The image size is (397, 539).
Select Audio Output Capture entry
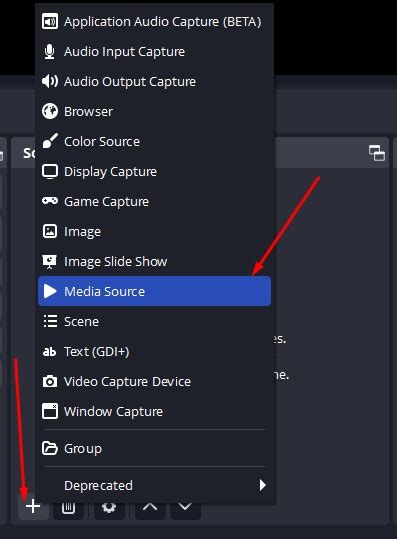click(x=154, y=81)
